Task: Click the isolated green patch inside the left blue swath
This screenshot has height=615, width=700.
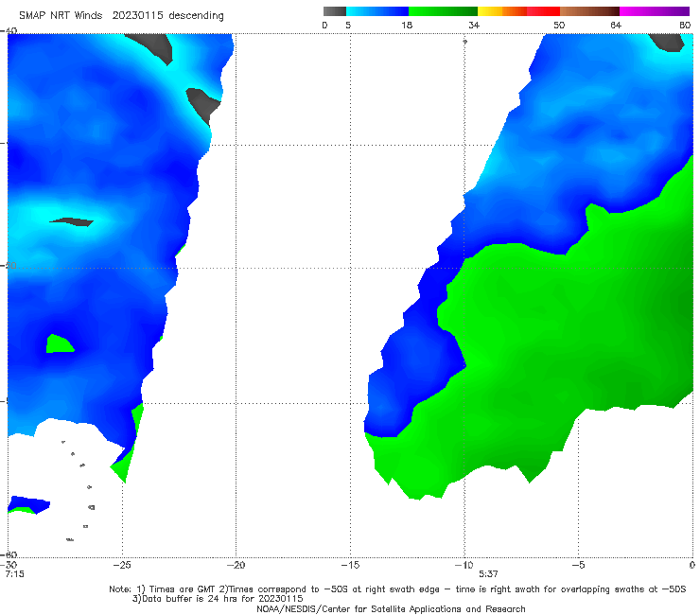Action: coord(59,343)
